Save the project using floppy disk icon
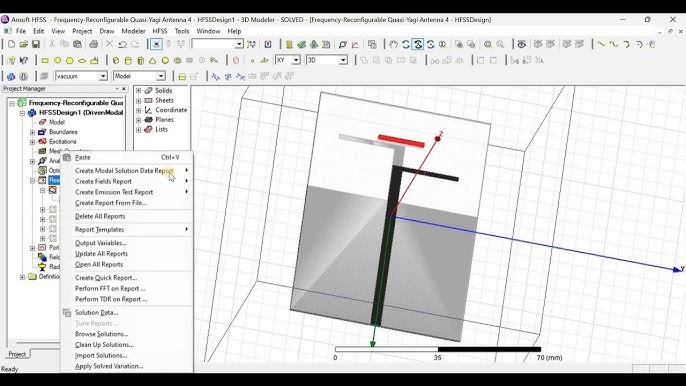 (36, 44)
